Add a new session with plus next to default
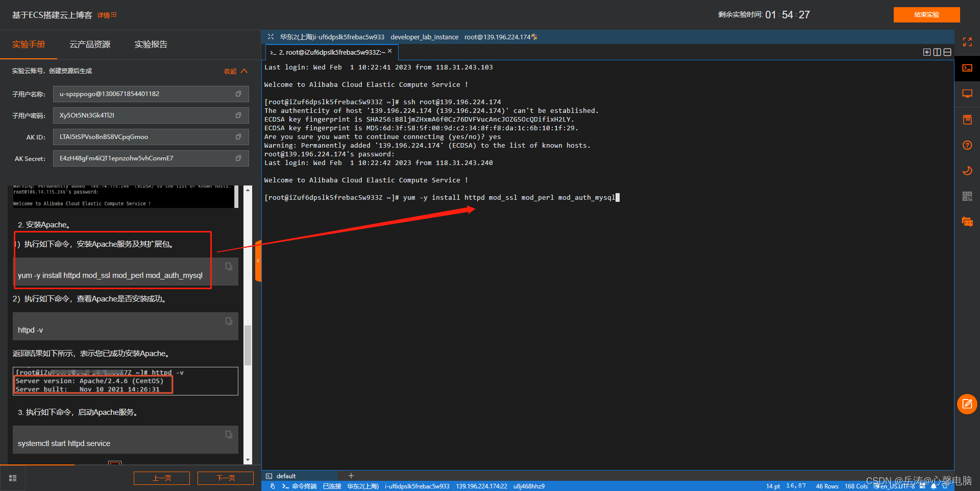980x491 pixels. (351, 476)
